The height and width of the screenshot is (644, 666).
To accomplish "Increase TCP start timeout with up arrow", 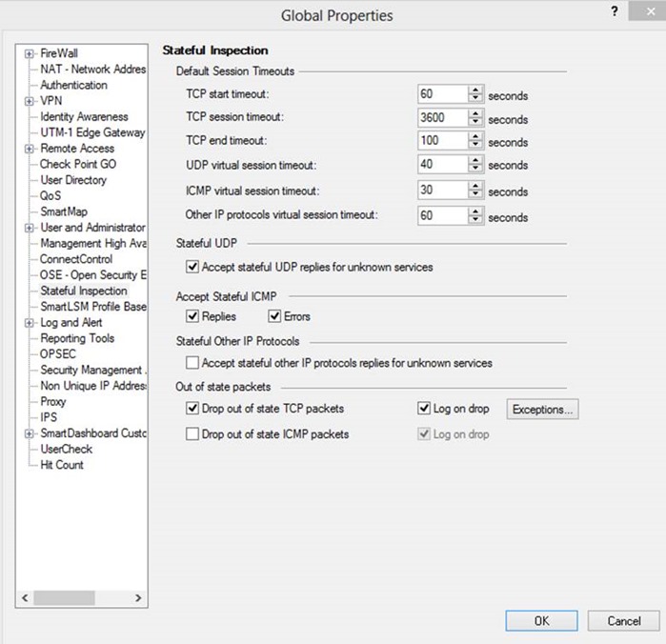I will coord(475,90).
